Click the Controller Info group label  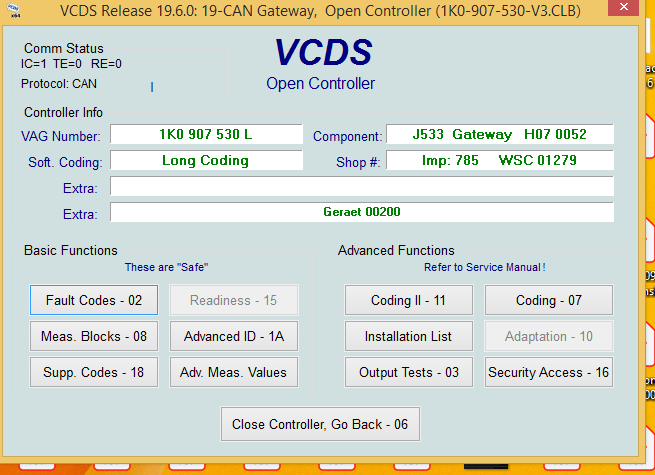pos(63,112)
